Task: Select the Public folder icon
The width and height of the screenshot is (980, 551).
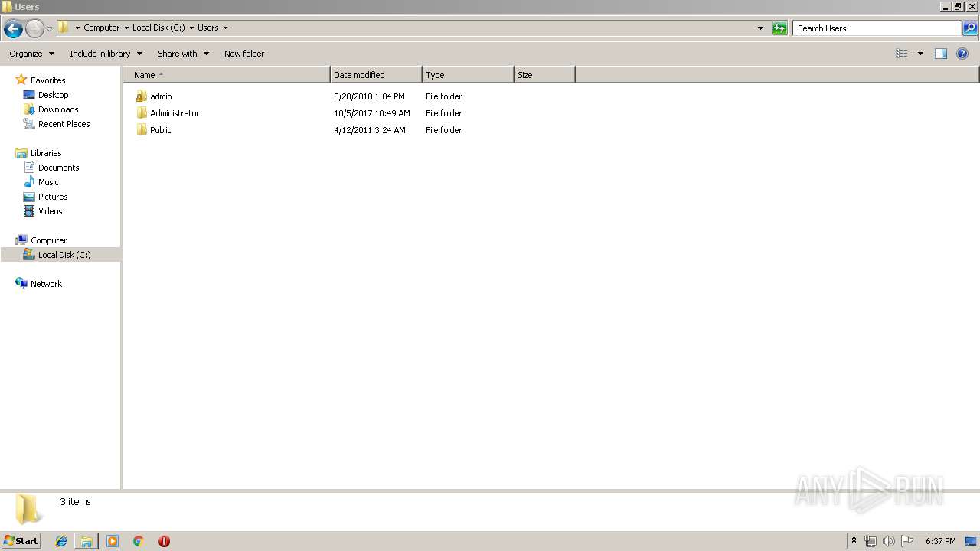Action: coord(141,130)
